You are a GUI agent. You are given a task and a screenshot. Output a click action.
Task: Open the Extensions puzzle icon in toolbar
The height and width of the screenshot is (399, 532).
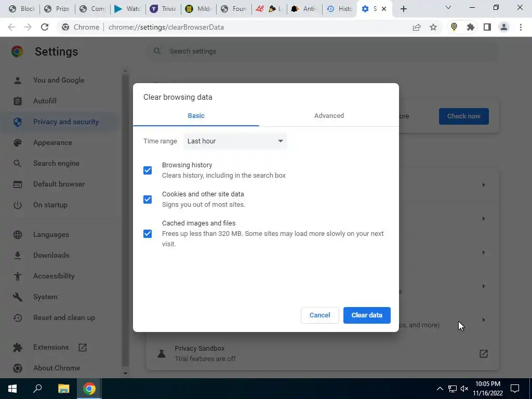pos(471,27)
